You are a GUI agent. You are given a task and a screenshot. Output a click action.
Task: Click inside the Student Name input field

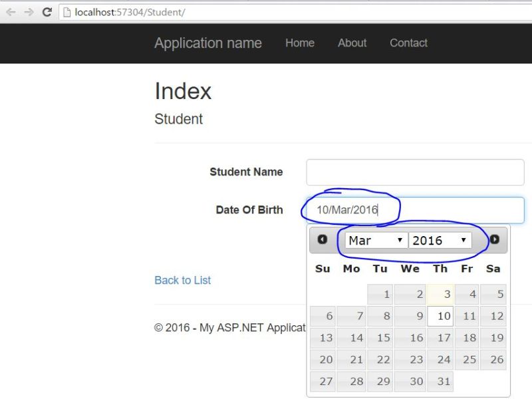(x=414, y=172)
